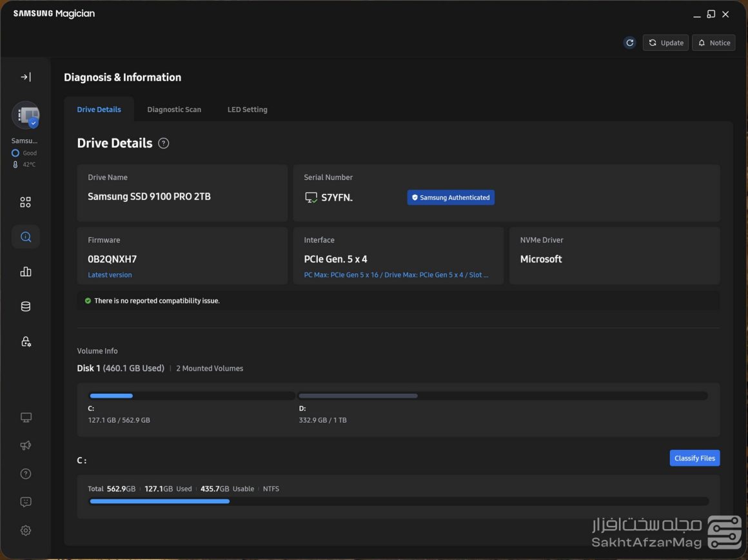Click the Drive Details help info icon
The width and height of the screenshot is (748, 560).
pyautogui.click(x=164, y=143)
